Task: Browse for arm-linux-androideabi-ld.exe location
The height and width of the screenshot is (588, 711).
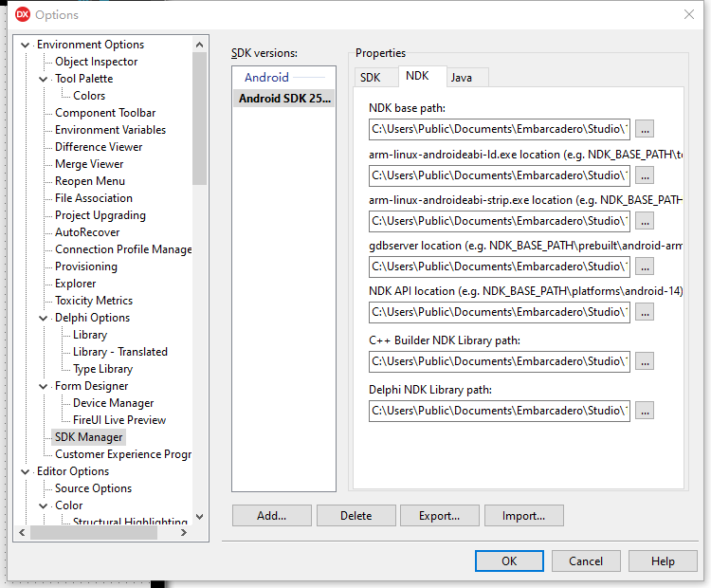Action: [x=645, y=175]
